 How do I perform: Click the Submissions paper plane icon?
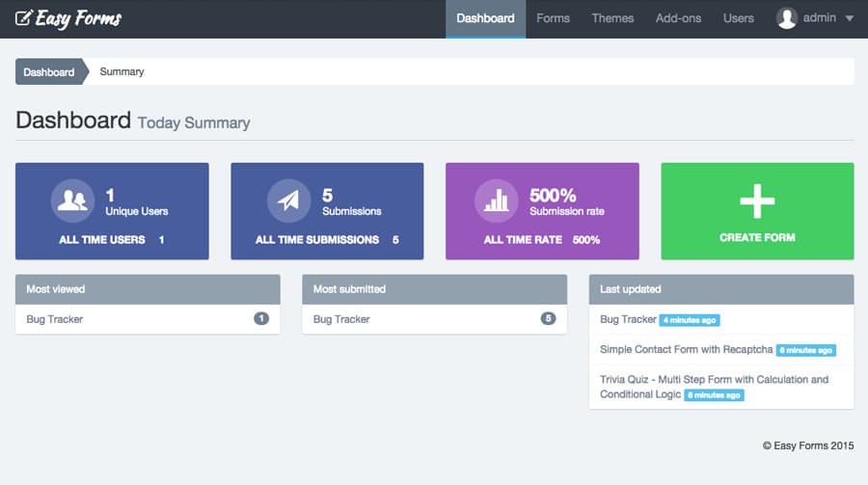point(288,201)
